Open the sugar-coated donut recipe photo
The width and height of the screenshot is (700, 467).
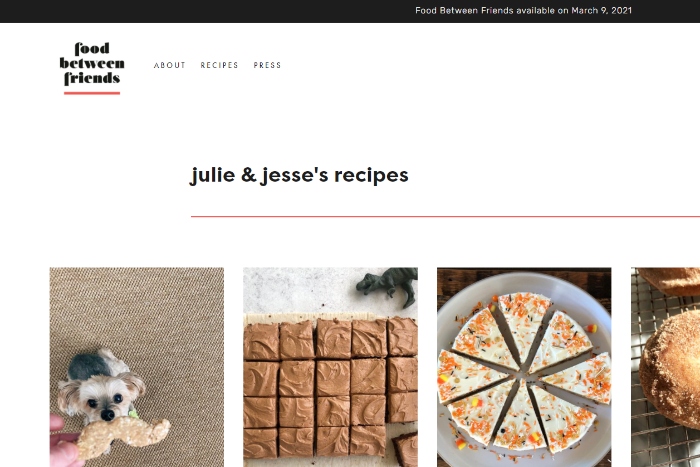[665, 367]
